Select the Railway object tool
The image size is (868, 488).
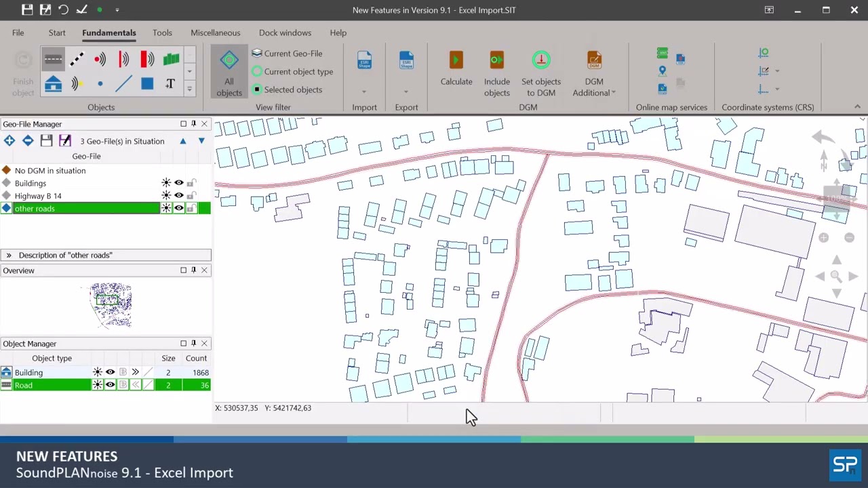click(x=77, y=60)
